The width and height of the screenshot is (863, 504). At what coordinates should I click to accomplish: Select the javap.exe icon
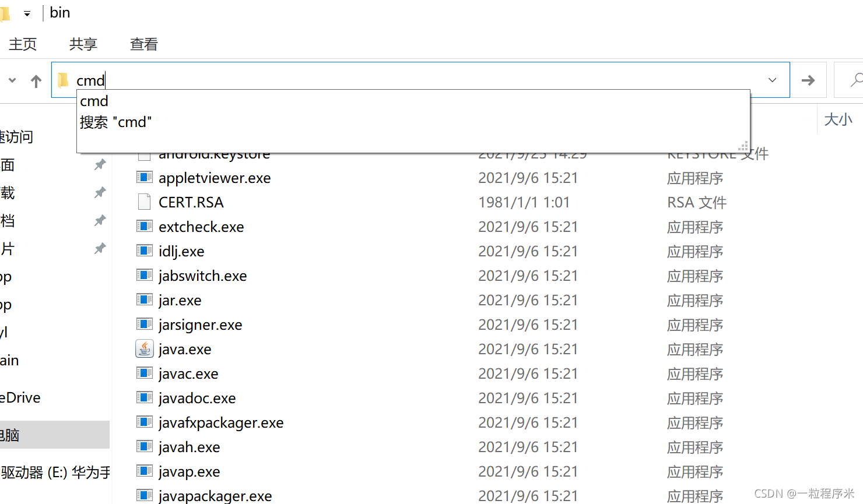click(x=145, y=471)
